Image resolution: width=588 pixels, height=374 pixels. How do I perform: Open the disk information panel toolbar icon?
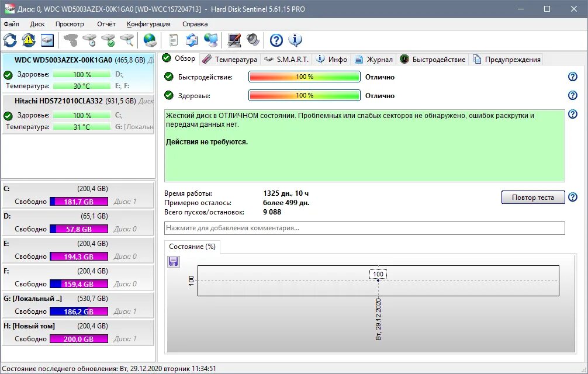47,40
